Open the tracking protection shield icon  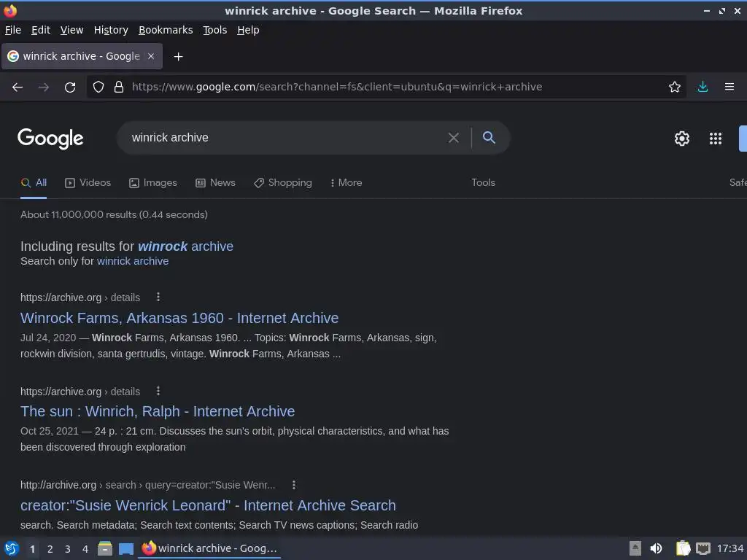pyautogui.click(x=98, y=87)
